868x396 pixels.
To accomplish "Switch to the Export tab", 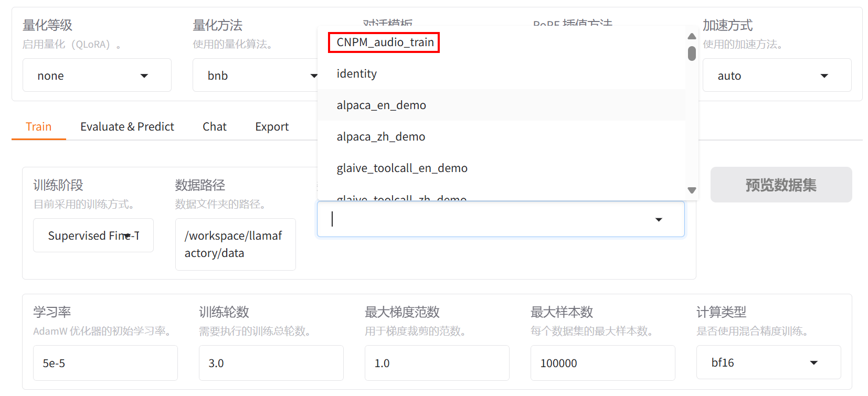I will pos(272,127).
